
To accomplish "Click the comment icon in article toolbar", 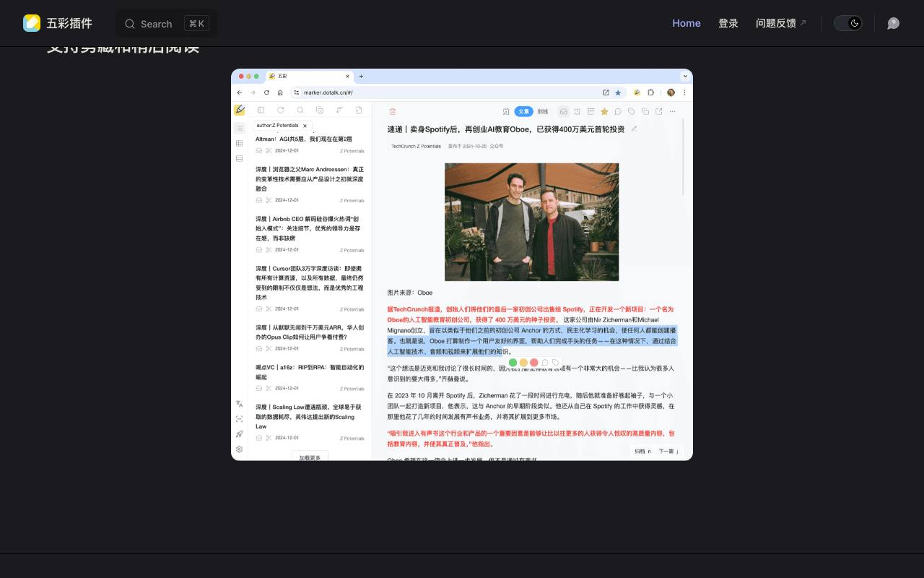I will click(x=618, y=111).
